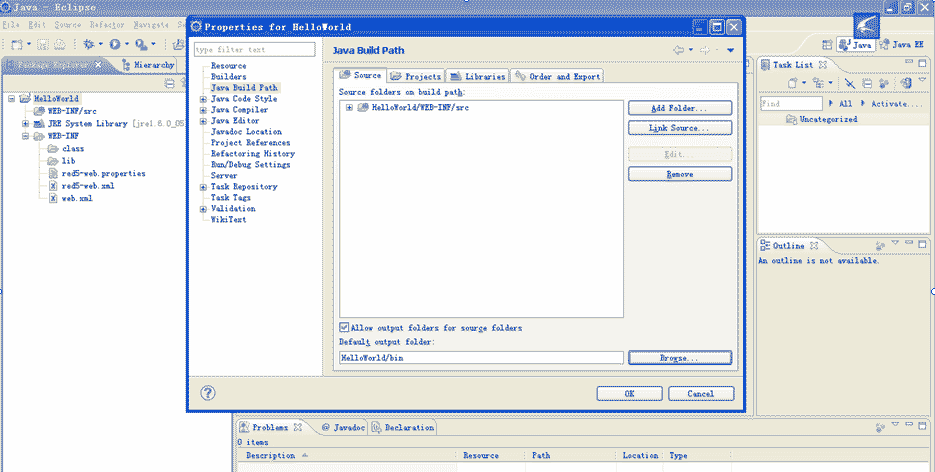The image size is (935, 472).
Task: Click the Remove button
Action: pos(680,174)
